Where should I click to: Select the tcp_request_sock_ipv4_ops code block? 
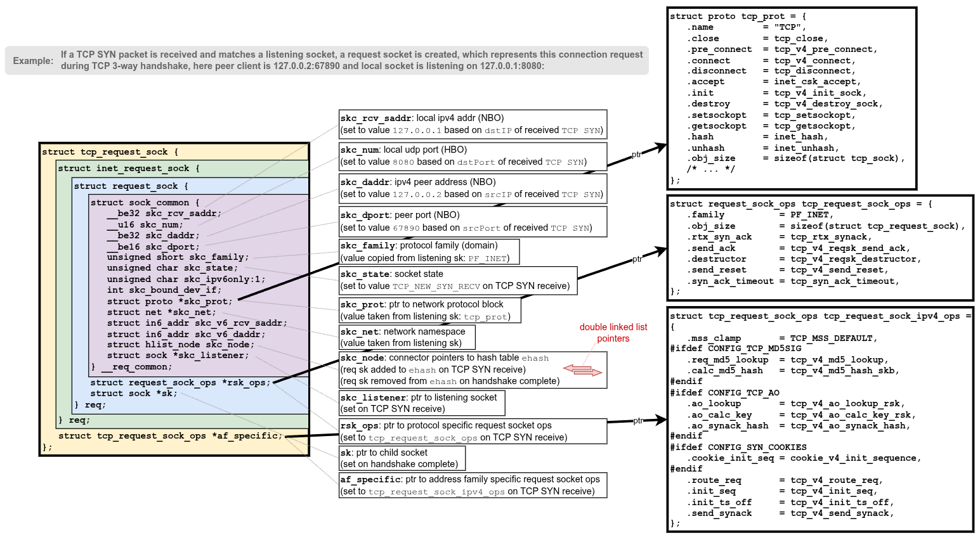tap(820, 420)
